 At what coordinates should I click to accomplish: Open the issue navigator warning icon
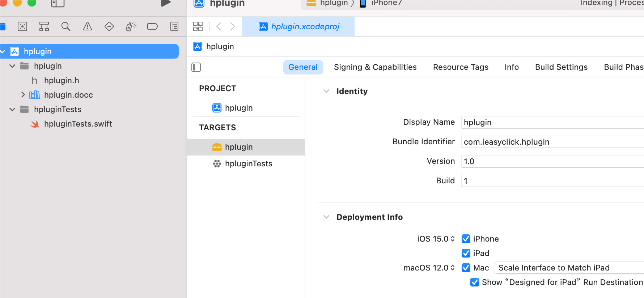point(88,26)
